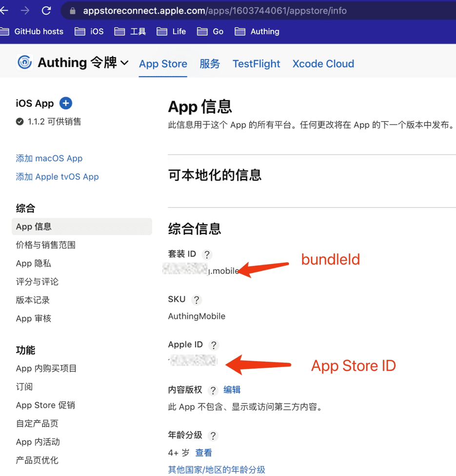456x476 pixels.
Task: Open the GitHub hosts bookmark folder
Action: (x=32, y=31)
